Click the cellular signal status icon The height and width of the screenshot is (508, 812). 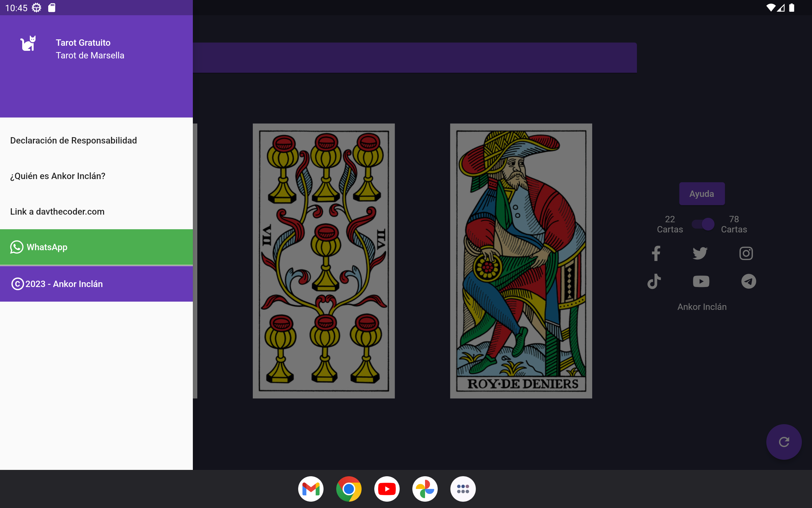pyautogui.click(x=781, y=8)
